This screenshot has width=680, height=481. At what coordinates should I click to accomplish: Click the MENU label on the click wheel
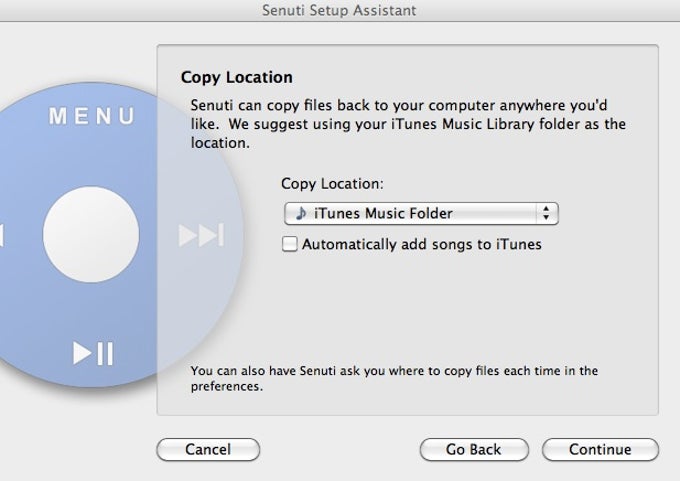coord(92,116)
